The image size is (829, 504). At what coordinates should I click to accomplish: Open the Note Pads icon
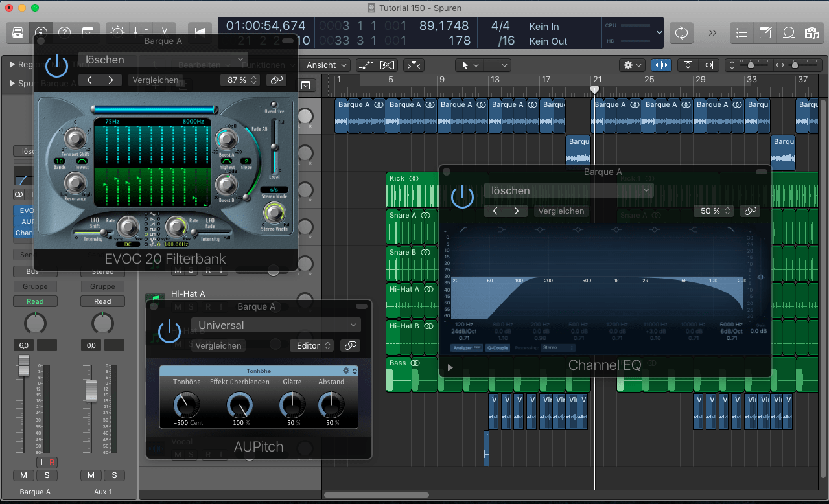point(765,32)
